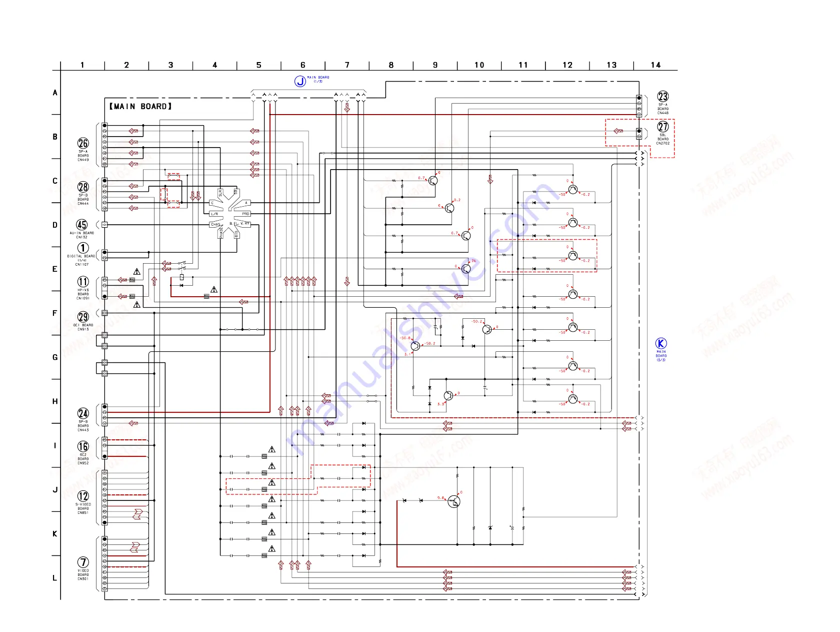Click the CN301 Video connector pin strip

pyautogui.click(x=104, y=564)
